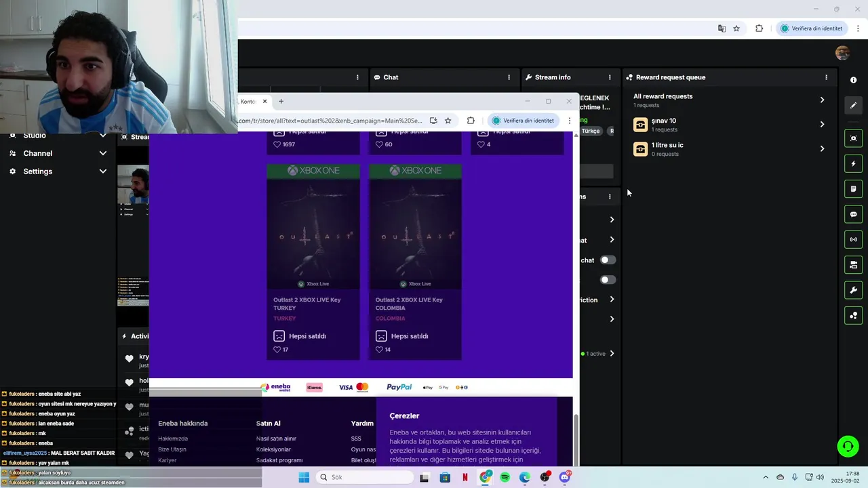868x488 pixels.
Task: Install the app via the address bar download icon
Action: (433, 121)
